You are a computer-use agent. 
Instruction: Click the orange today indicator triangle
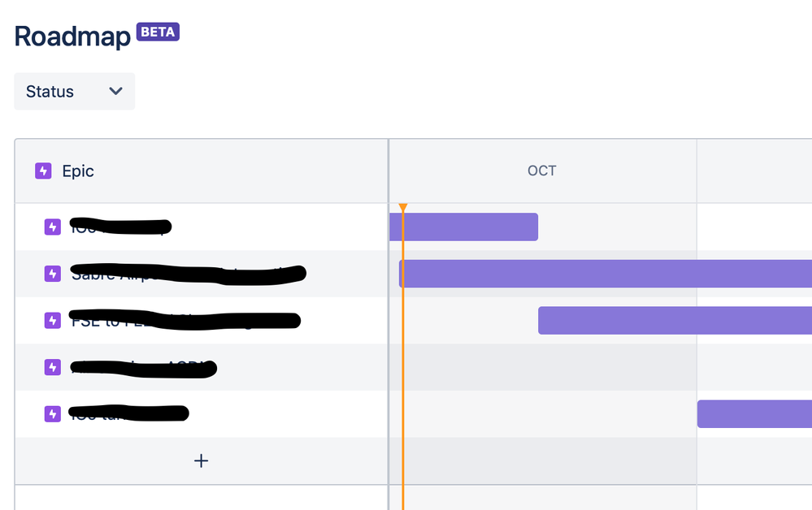pyautogui.click(x=403, y=207)
